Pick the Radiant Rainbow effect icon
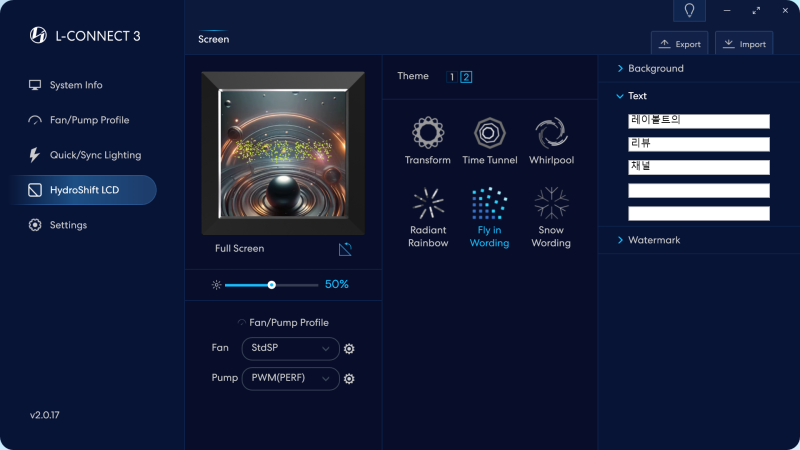The height and width of the screenshot is (450, 800). pyautogui.click(x=428, y=203)
